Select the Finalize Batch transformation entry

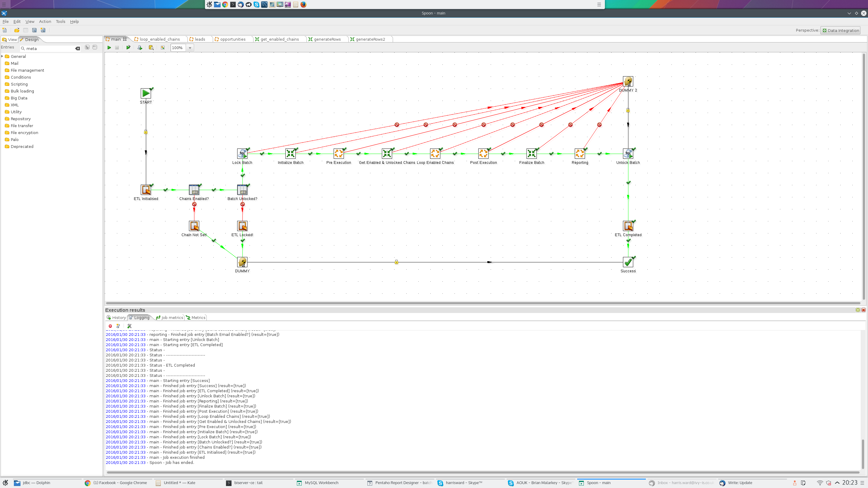coord(531,154)
